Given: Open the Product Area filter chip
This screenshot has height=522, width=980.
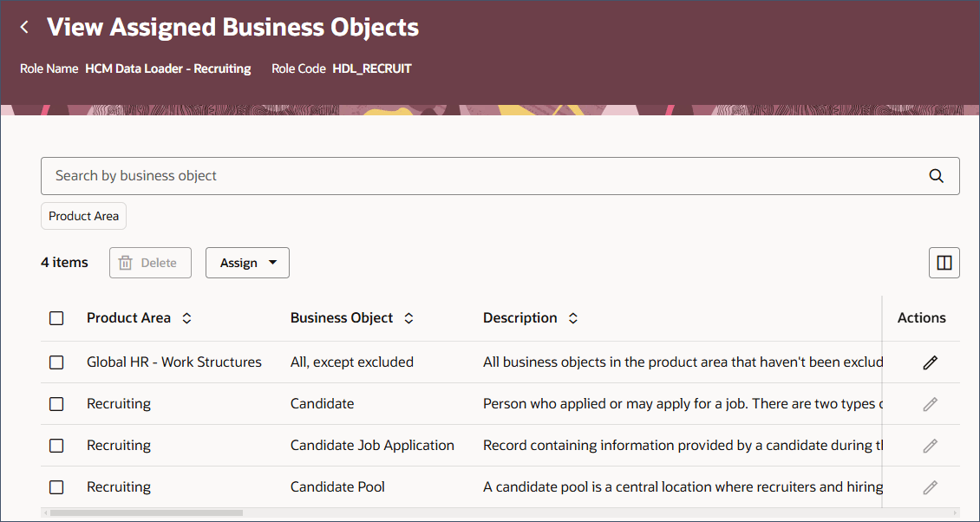Looking at the screenshot, I should (83, 216).
